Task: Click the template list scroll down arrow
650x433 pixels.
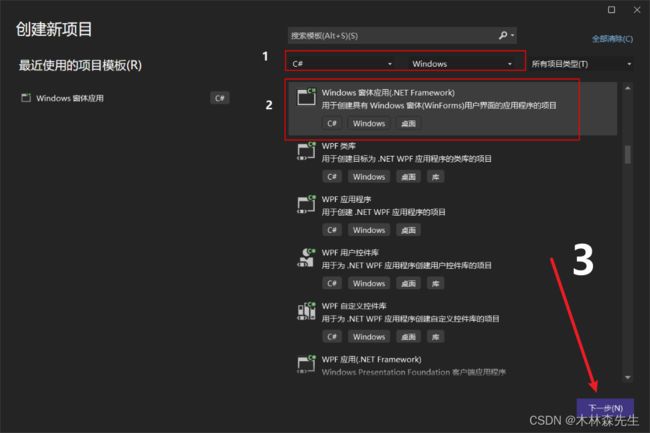Action: point(628,377)
